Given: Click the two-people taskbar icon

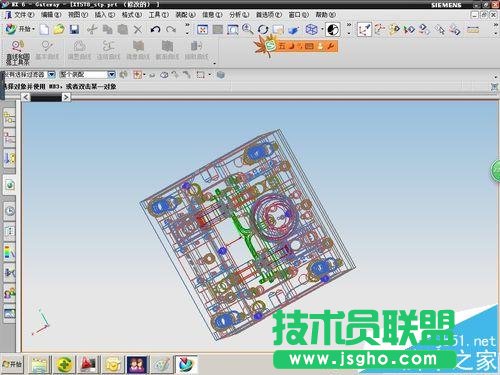Looking at the screenshot, I should click(x=137, y=365).
